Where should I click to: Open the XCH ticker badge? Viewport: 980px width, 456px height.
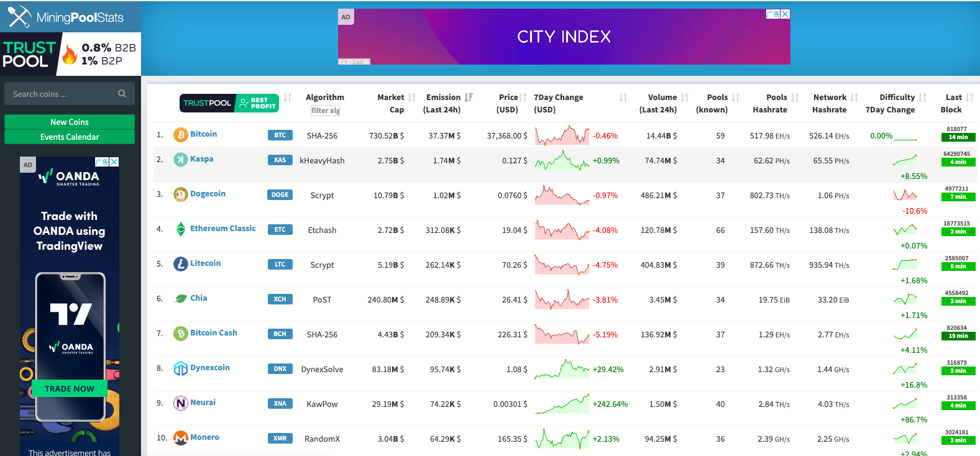click(280, 299)
